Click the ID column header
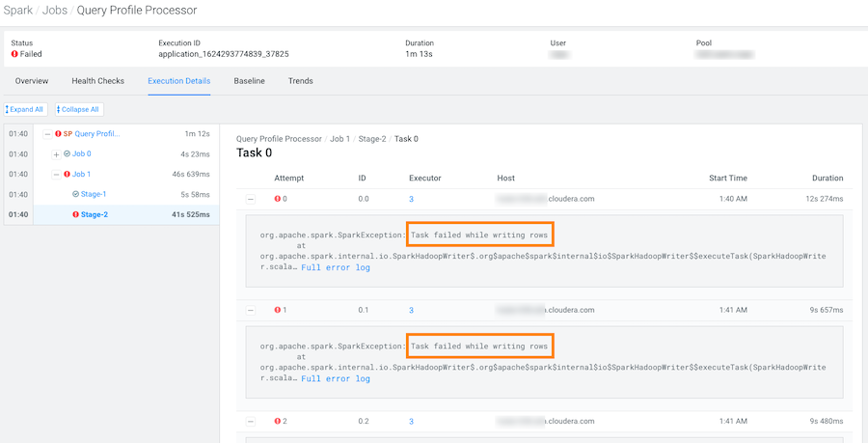868x443 pixels. click(x=362, y=179)
